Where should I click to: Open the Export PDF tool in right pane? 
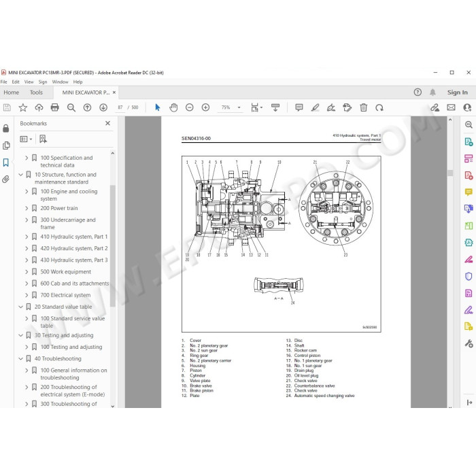(469, 141)
